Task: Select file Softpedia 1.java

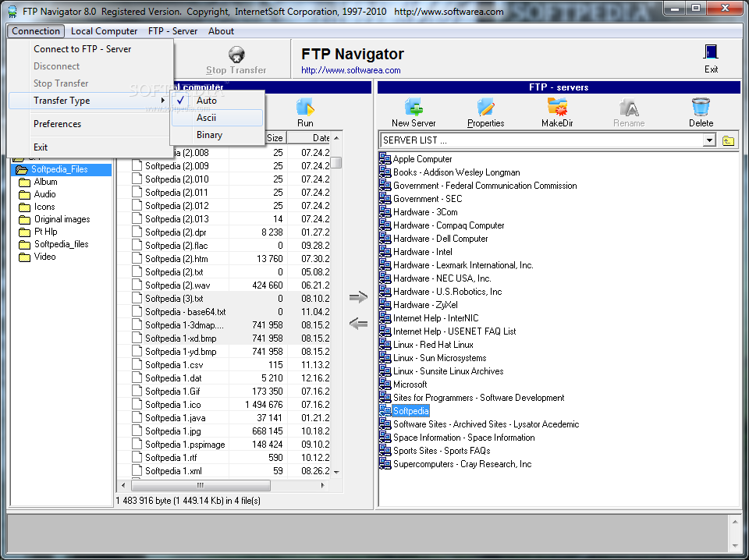Action: [x=176, y=418]
